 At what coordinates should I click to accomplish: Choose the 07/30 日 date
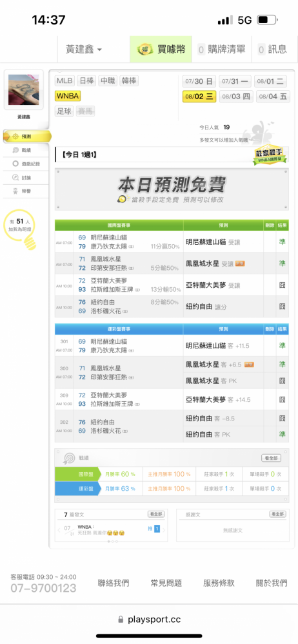pyautogui.click(x=199, y=81)
